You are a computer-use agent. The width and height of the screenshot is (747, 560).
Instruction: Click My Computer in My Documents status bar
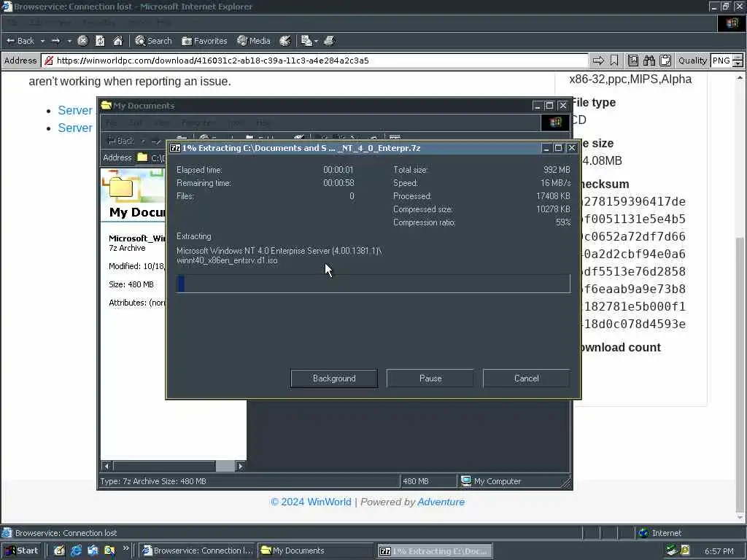(491, 481)
